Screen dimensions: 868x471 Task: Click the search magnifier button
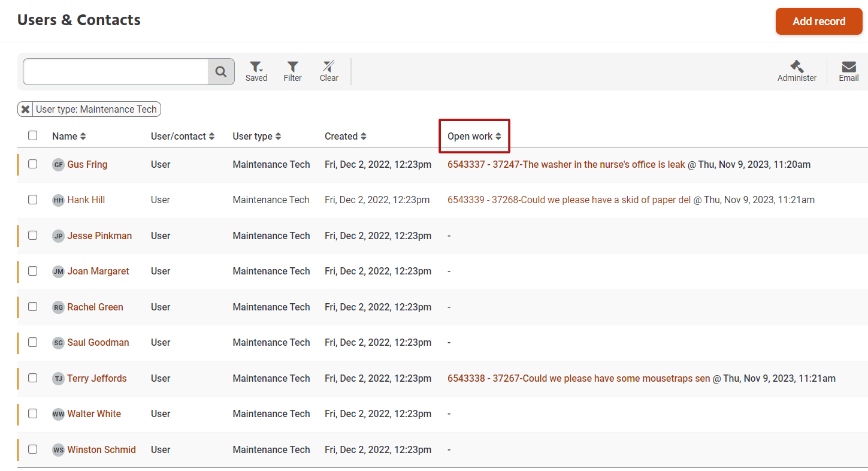221,72
